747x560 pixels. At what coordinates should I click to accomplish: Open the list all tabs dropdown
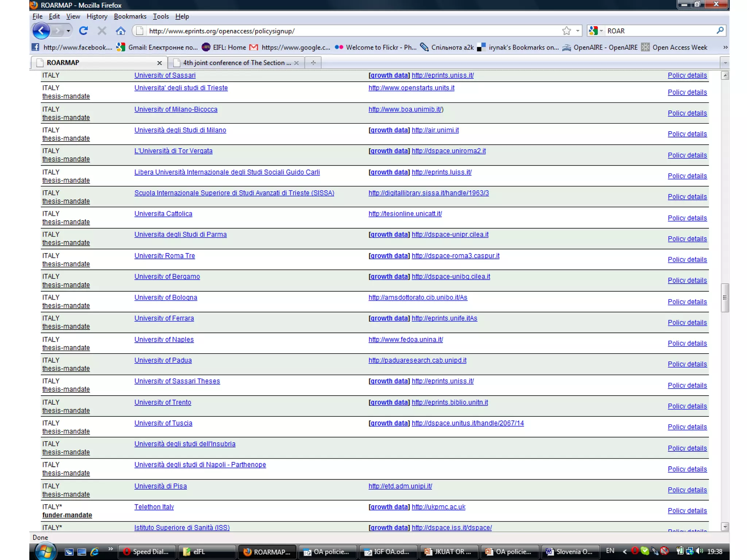pos(725,63)
